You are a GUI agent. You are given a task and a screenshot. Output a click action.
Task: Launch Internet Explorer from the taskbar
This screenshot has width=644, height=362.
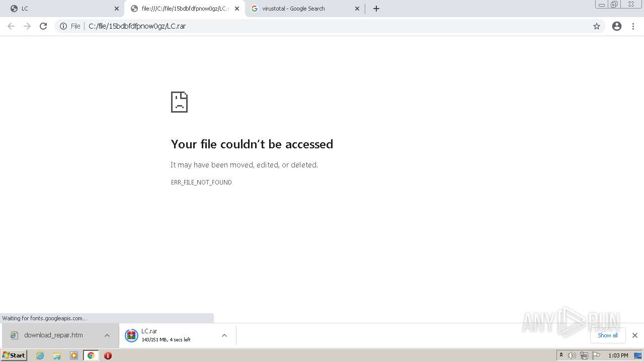[40, 355]
